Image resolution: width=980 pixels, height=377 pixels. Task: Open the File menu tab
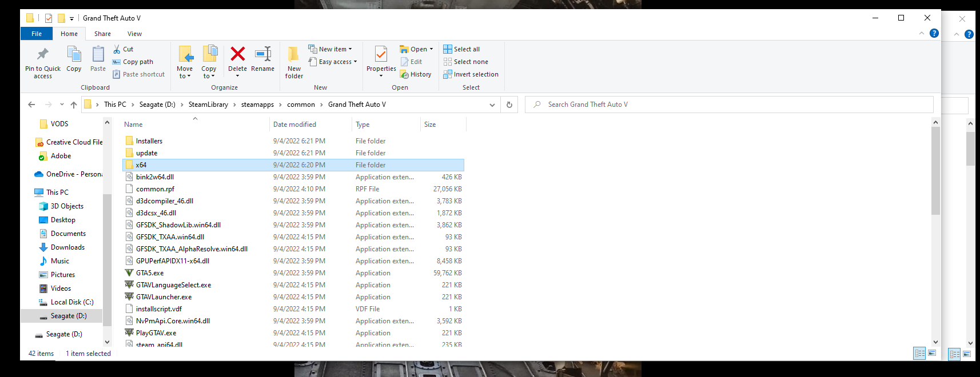tap(37, 34)
